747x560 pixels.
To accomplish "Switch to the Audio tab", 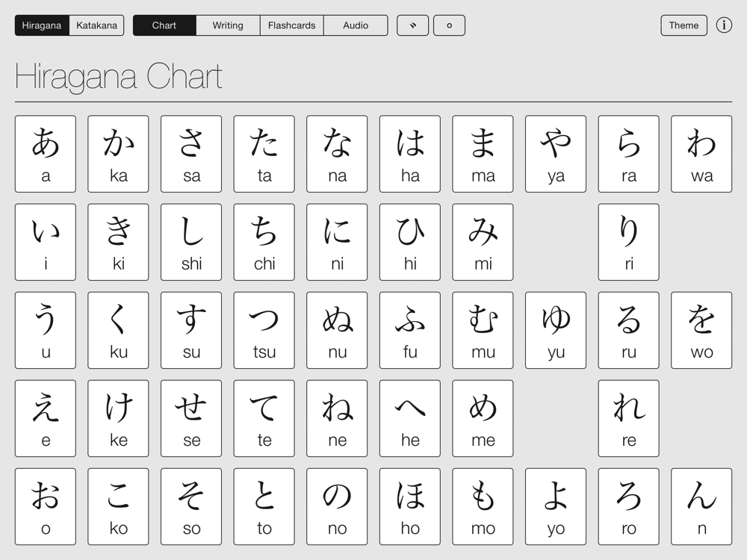I will 356,25.
